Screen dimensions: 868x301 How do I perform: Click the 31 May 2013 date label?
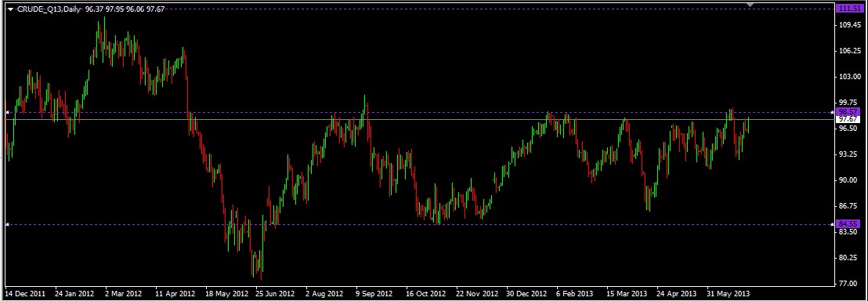pyautogui.click(x=729, y=293)
